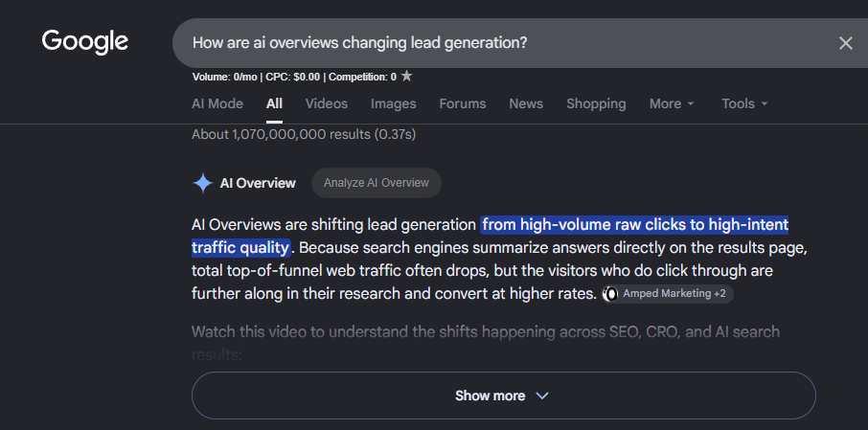This screenshot has height=430, width=868.
Task: Click the 'Watch this video to understand' sentence
Action: point(486,332)
